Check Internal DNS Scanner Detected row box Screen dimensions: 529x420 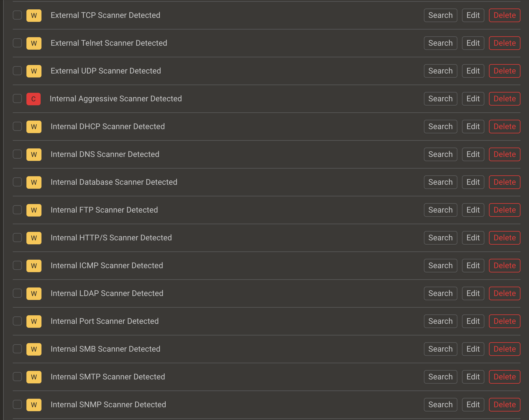point(17,154)
